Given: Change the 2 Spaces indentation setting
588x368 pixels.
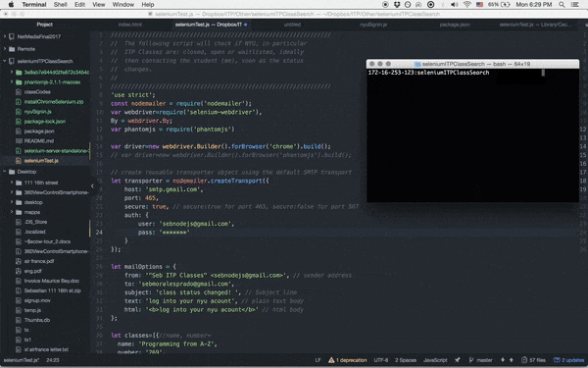Looking at the screenshot, I should tap(406, 360).
